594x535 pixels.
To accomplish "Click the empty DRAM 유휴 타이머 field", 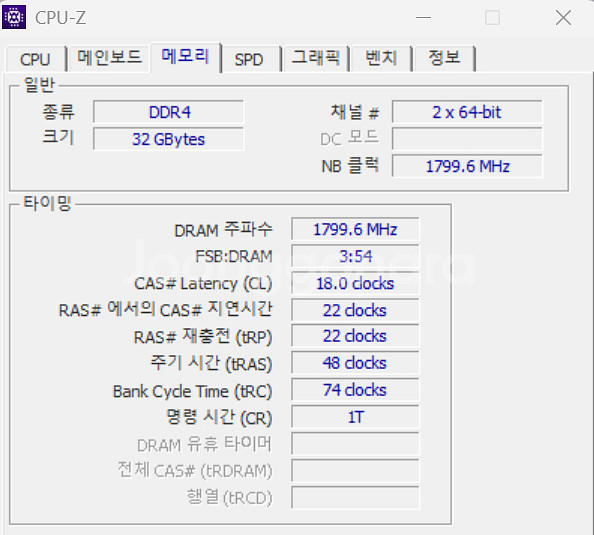I will 355,444.
